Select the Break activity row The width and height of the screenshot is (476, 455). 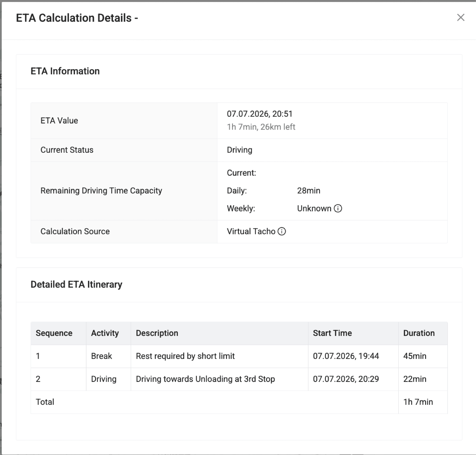239,356
